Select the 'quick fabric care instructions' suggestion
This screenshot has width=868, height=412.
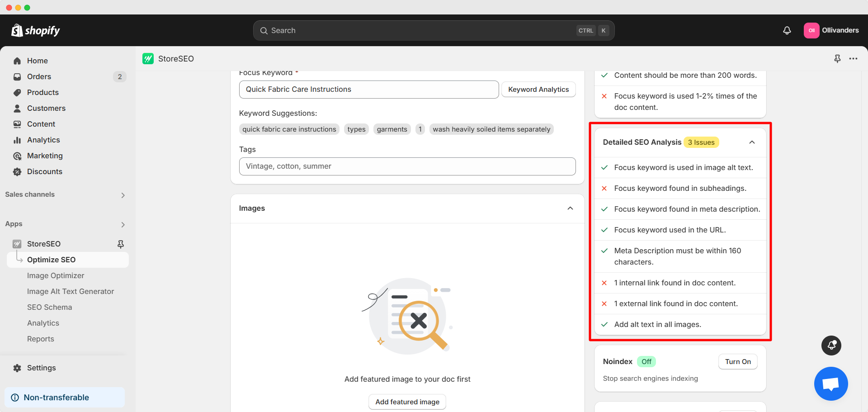point(289,129)
